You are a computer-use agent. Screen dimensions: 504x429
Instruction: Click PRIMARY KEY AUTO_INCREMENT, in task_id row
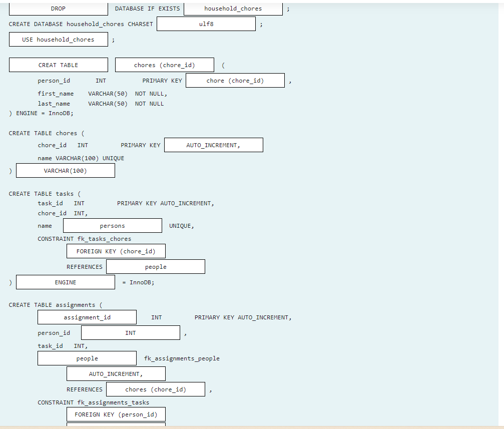(x=166, y=203)
